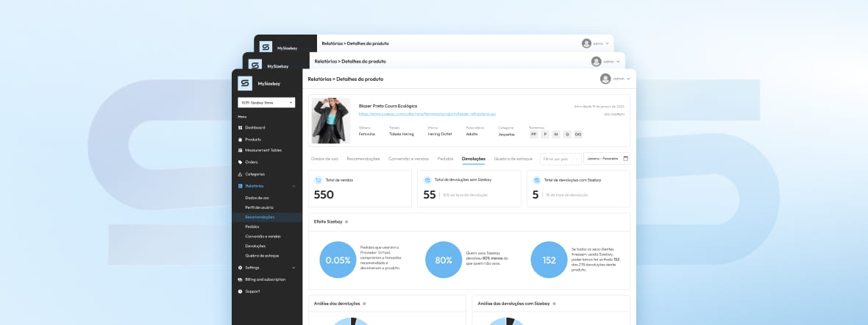Image resolution: width=868 pixels, height=325 pixels.
Task: Collapse the Relatórios submenu chevron
Action: click(x=294, y=186)
